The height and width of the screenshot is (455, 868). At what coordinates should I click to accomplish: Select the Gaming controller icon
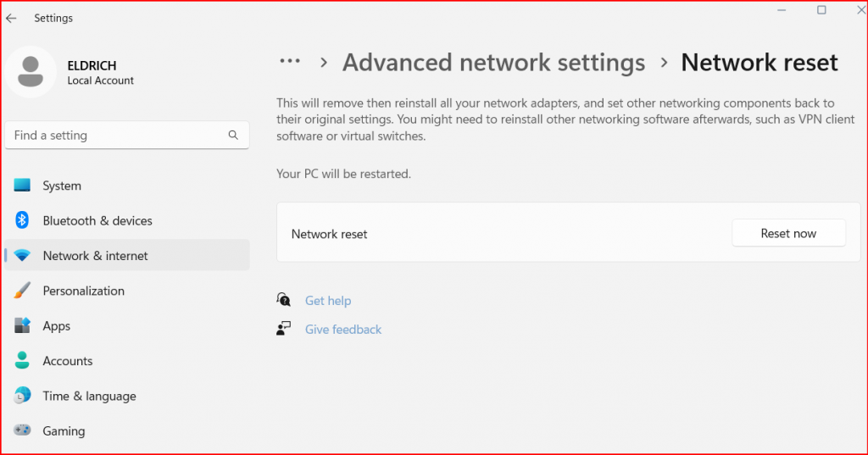[22, 430]
